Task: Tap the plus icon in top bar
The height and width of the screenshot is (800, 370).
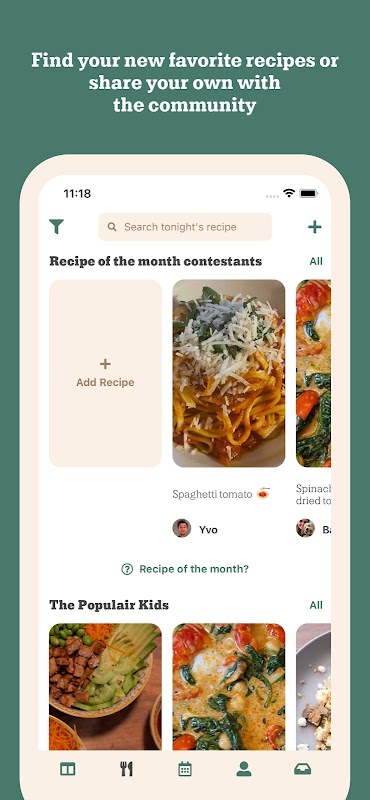Action: tap(315, 227)
